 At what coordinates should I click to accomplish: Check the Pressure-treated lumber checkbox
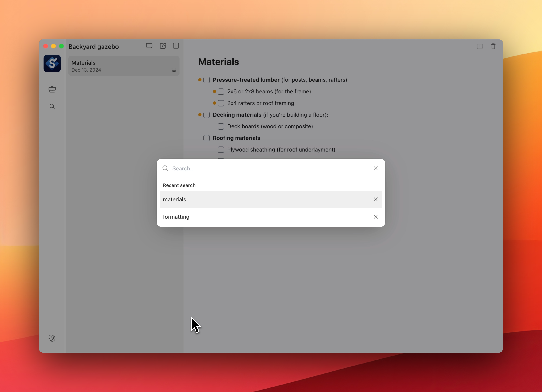point(206,80)
